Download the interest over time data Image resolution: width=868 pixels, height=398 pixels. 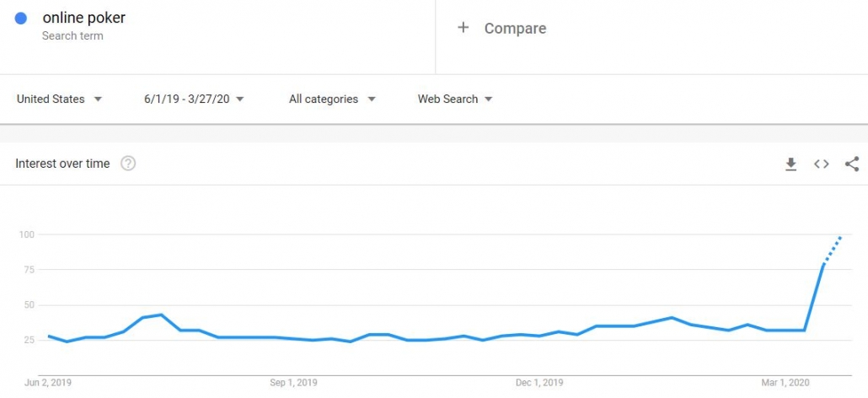point(791,164)
